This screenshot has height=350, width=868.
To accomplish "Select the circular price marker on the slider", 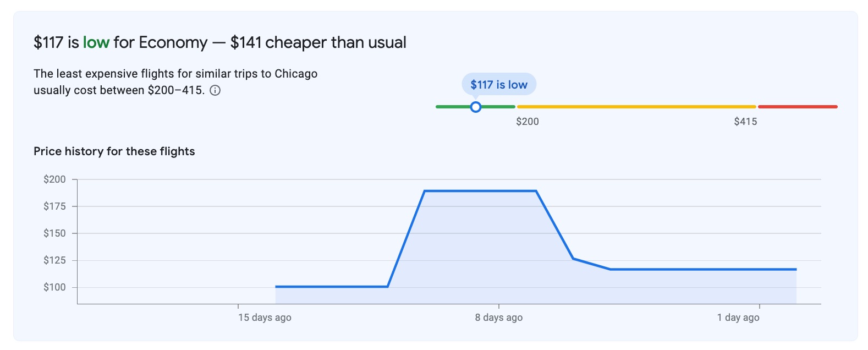I will pyautogui.click(x=475, y=107).
